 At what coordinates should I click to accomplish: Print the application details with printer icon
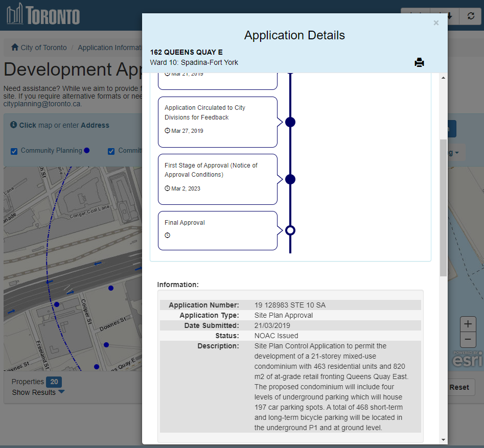419,63
